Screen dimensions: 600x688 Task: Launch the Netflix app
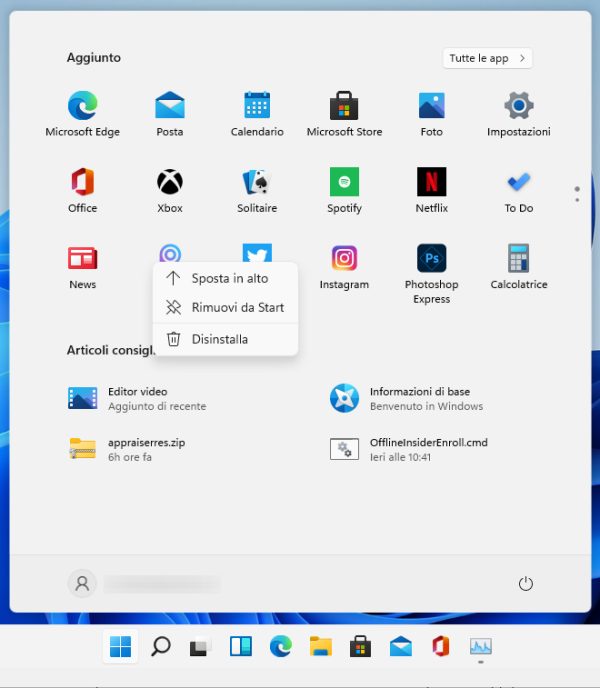[431, 190]
